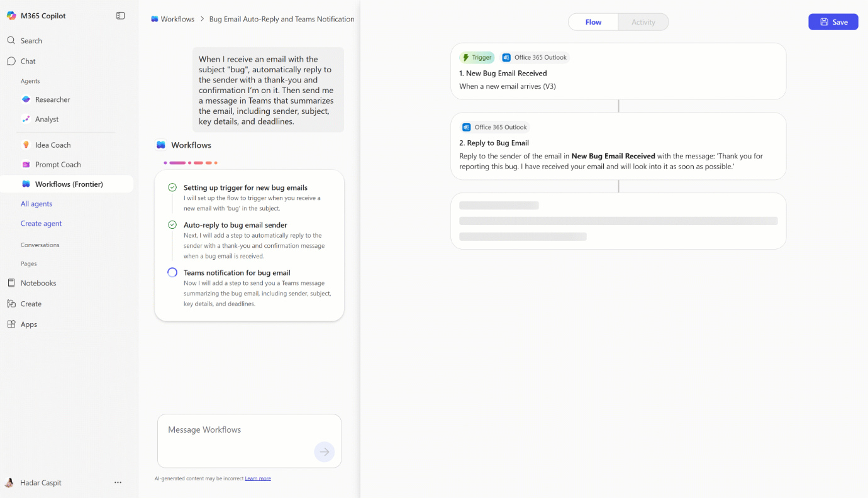Send message using the arrow icon
The width and height of the screenshot is (868, 498).
click(325, 451)
